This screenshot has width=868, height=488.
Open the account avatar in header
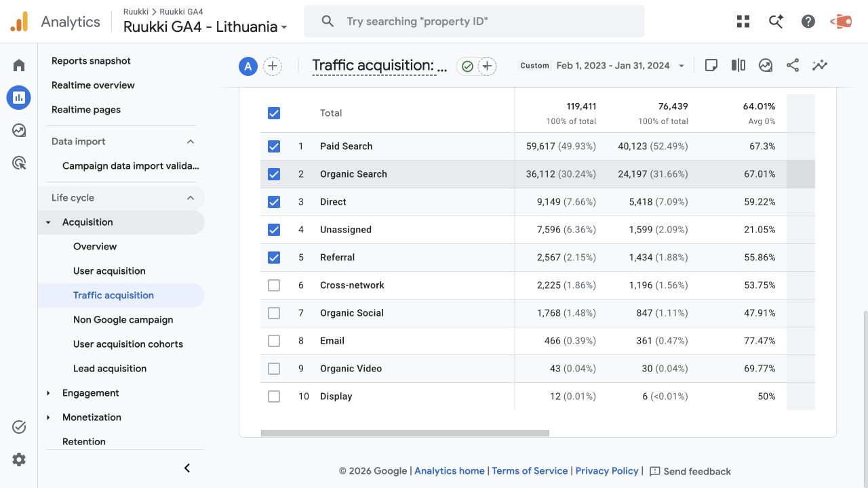coord(842,22)
